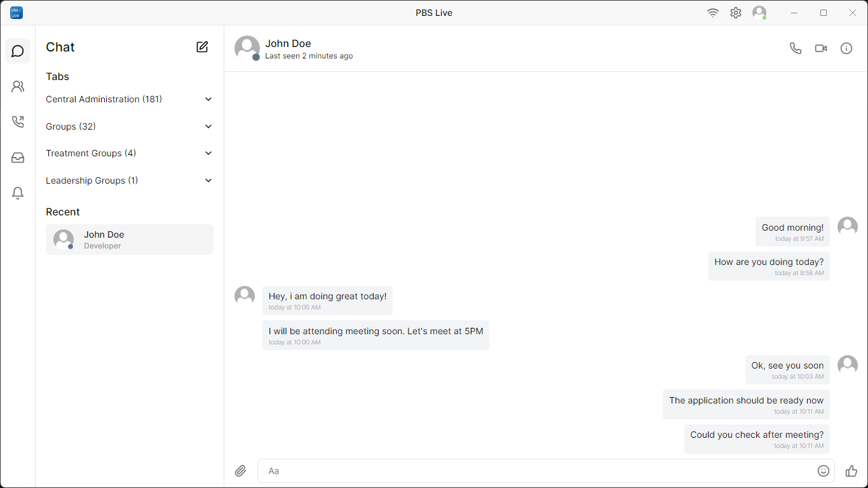This screenshot has height=488, width=868.
Task: Open user profile avatar in title bar
Action: pyautogui.click(x=759, y=13)
